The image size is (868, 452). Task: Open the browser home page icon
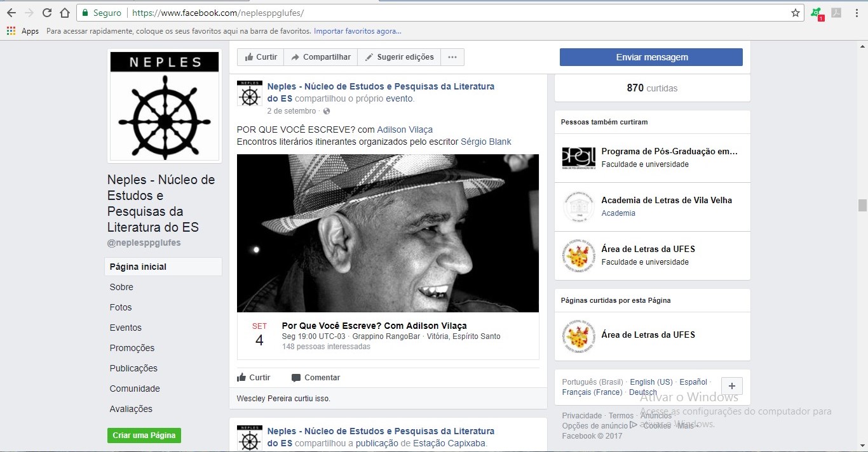point(65,13)
